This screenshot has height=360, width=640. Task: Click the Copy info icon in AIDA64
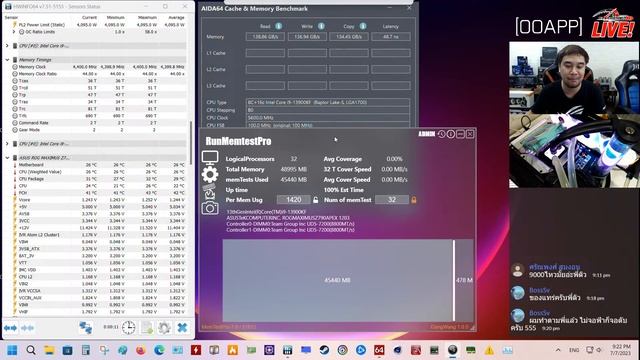[x=363, y=26]
